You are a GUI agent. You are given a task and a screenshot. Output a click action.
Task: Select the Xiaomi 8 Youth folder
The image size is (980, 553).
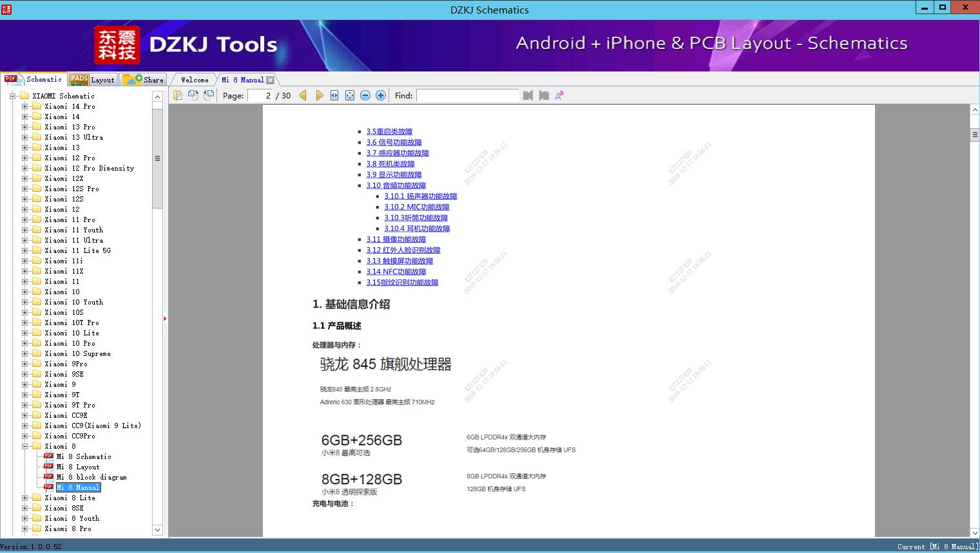click(72, 518)
